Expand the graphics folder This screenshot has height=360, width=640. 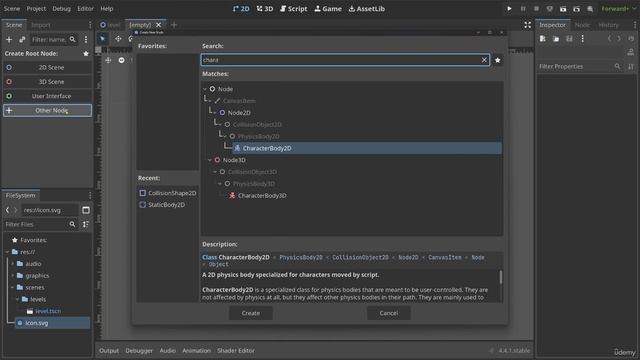pyautogui.click(x=13, y=276)
